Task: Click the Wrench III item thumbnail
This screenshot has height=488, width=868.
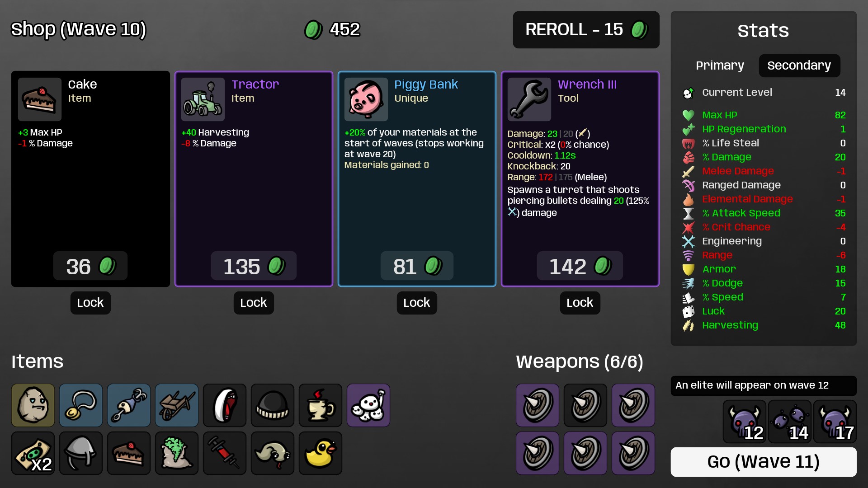Action: tap(529, 99)
